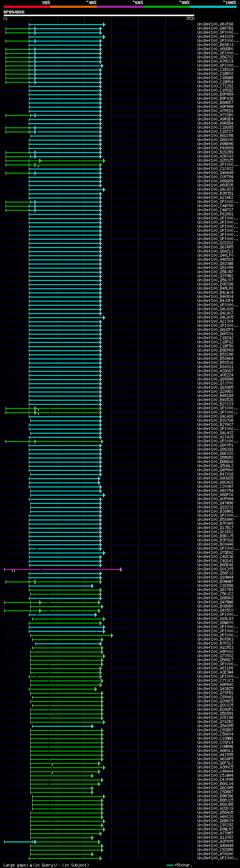Select the UniRef100_Q013Y5 label
The image size is (240, 868).
[215, 569]
